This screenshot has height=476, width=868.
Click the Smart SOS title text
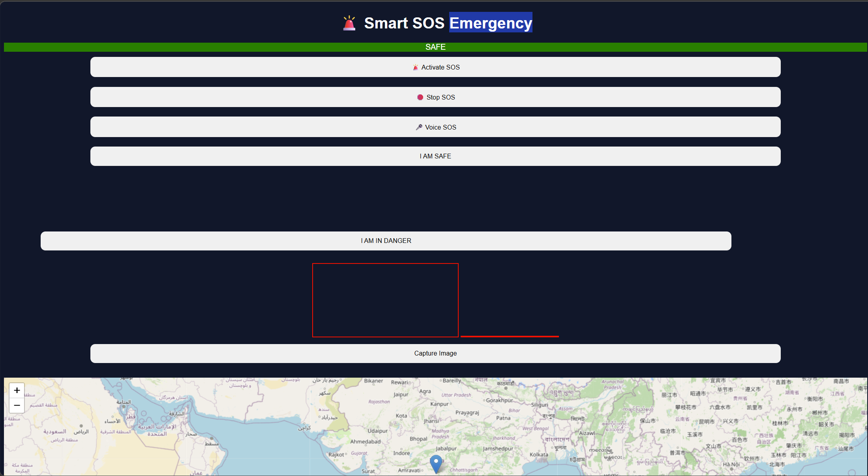point(404,23)
